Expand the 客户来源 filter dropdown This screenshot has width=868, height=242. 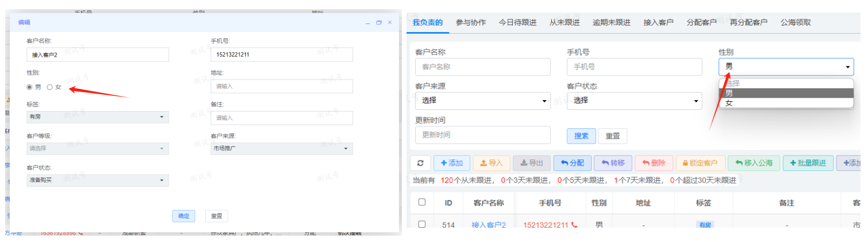(x=483, y=101)
